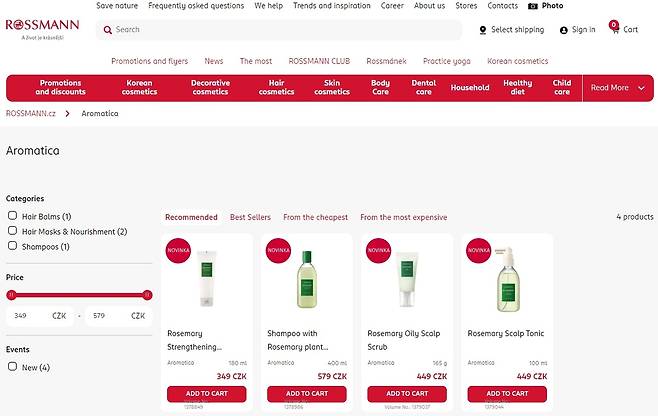Click the Photo camera icon
658x416 pixels.
coord(533,6)
